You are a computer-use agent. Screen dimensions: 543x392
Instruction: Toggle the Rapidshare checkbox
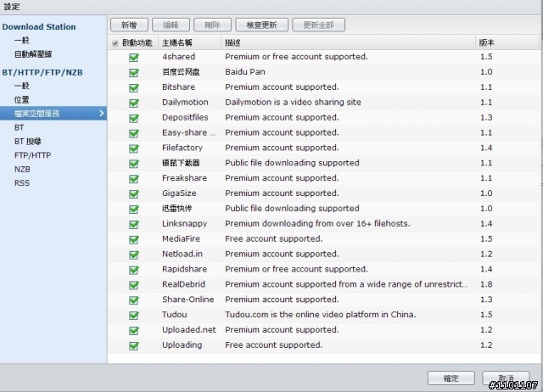click(x=134, y=270)
